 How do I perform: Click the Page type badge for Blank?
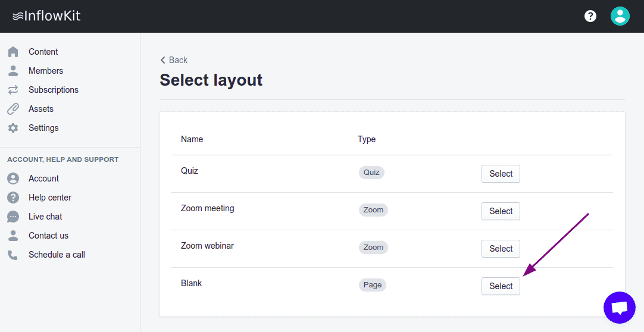tap(373, 285)
